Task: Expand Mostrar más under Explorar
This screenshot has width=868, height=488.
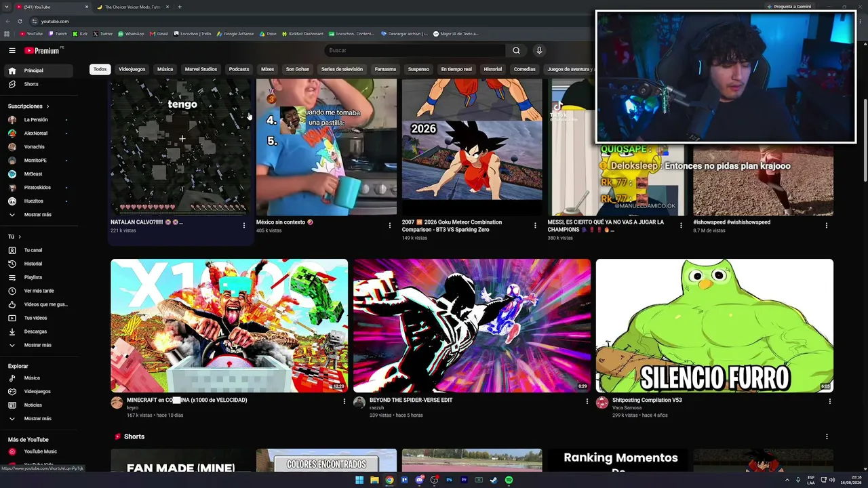Action: coord(39,419)
